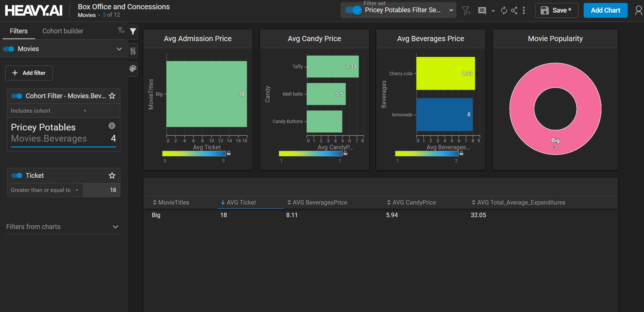Open the comments icon in top toolbar
Image resolution: width=644 pixels, height=312 pixels.
482,11
